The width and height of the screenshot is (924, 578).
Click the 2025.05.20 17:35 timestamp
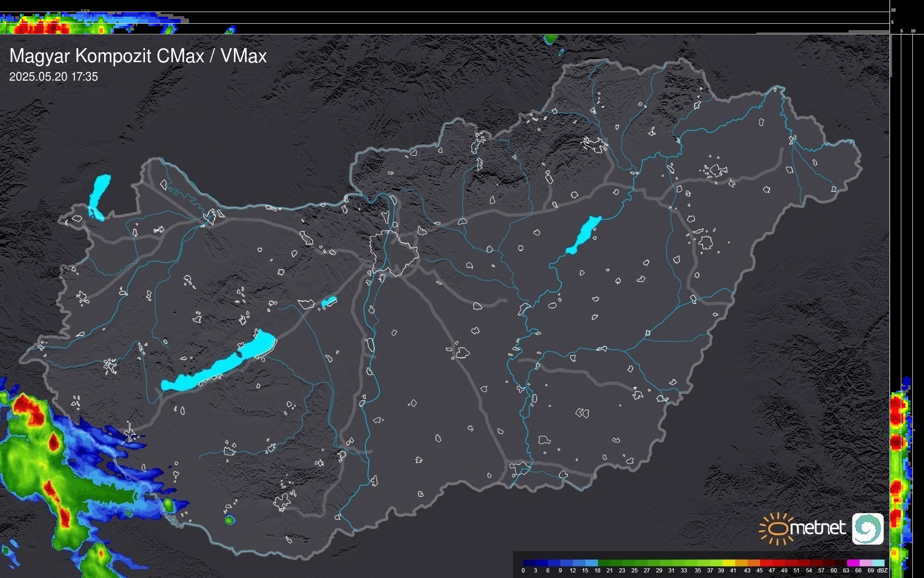coord(54,77)
